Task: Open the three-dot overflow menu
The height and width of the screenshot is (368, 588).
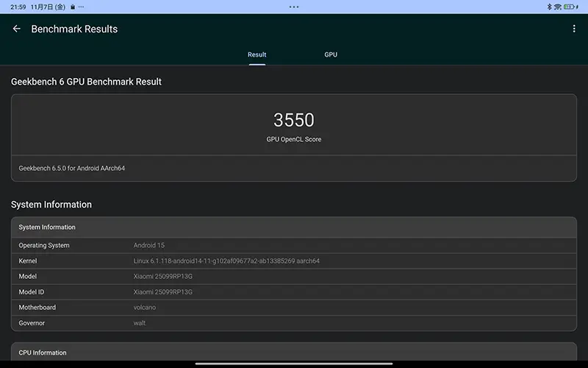Action: click(574, 29)
